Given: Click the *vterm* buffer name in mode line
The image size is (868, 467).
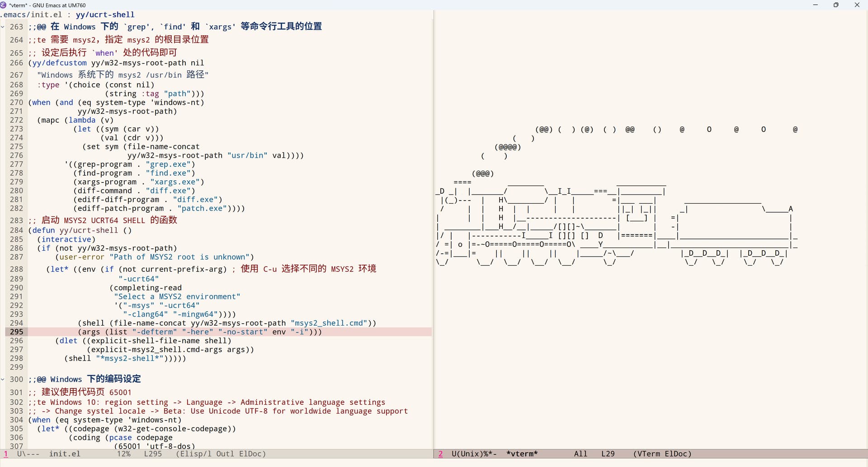Looking at the screenshot, I should (x=522, y=454).
